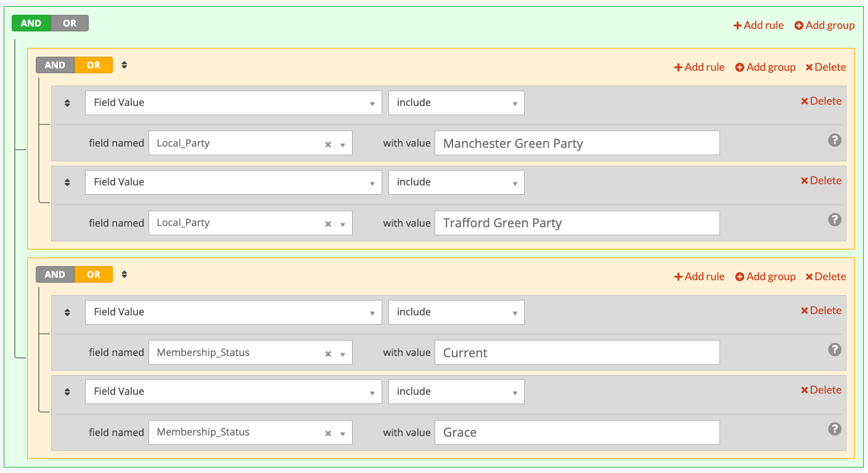Screen dimensions: 868x473
Task: Click the Current value field
Action: point(577,352)
